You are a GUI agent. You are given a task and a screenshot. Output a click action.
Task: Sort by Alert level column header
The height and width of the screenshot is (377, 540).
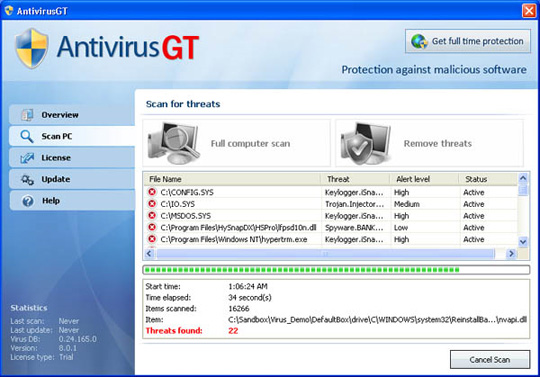424,179
